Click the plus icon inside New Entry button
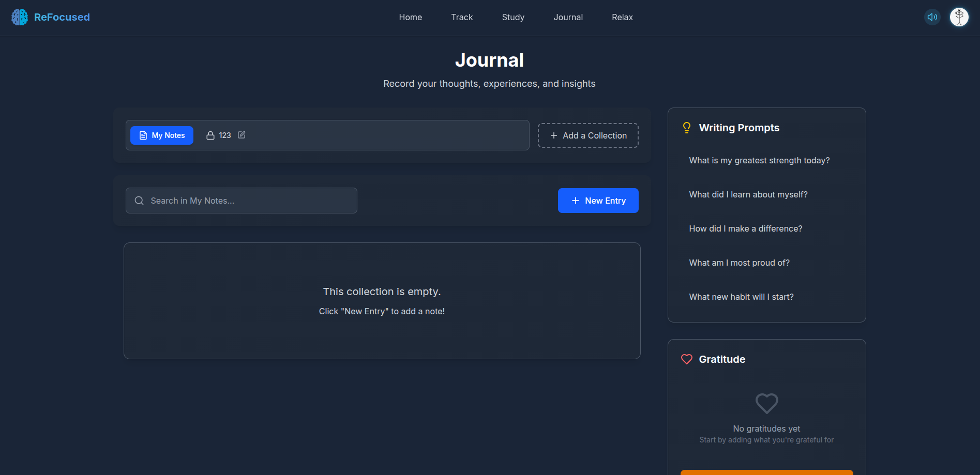This screenshot has width=980, height=475. [575, 201]
